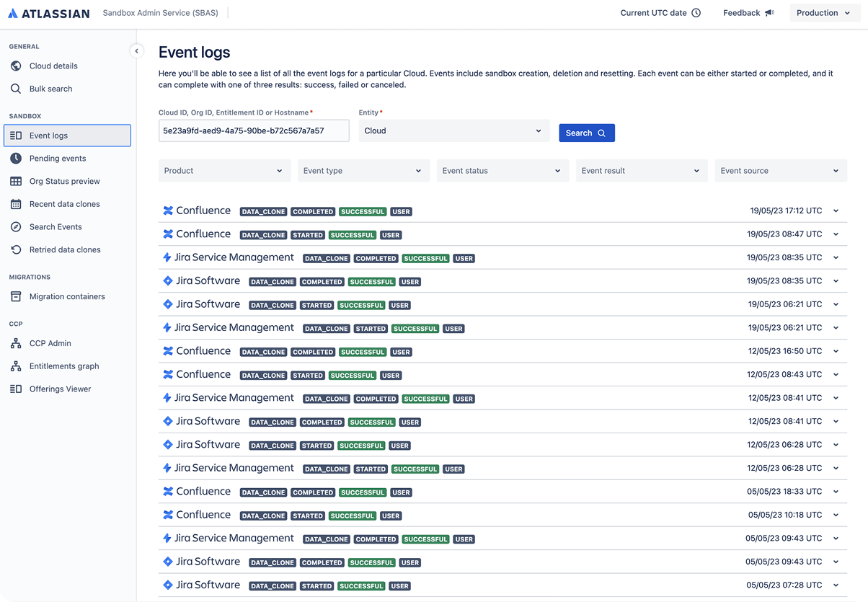
Task: Expand the event row dated 19/05/23 17:12 UTC
Action: tap(836, 211)
